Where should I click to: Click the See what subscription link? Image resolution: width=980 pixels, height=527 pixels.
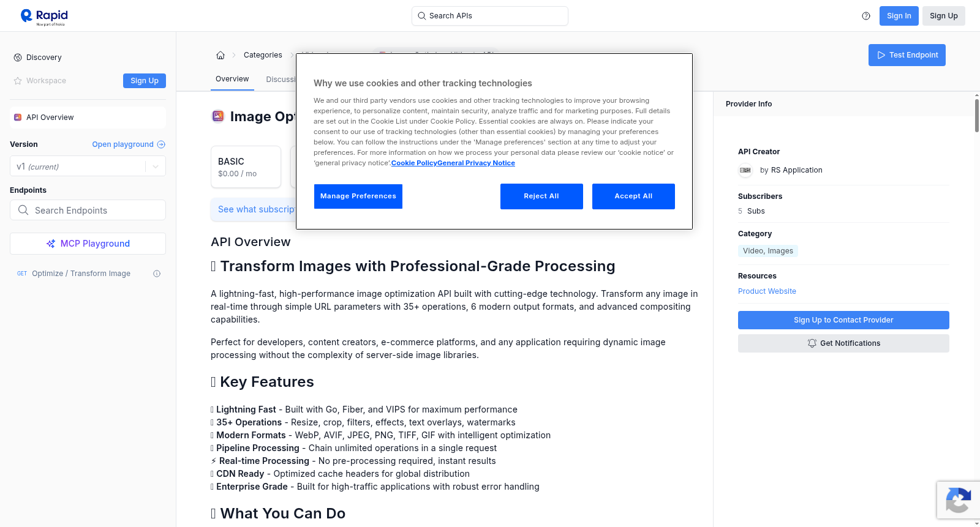tap(257, 209)
